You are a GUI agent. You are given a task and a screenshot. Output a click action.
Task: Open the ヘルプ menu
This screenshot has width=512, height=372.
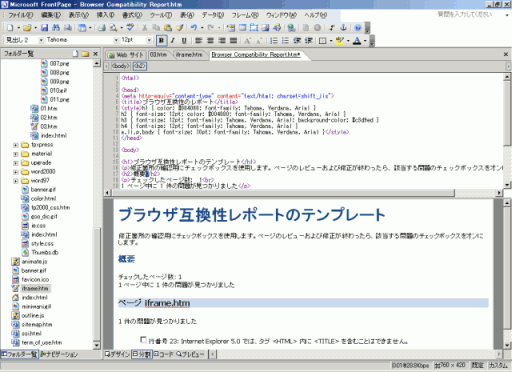tap(316, 15)
